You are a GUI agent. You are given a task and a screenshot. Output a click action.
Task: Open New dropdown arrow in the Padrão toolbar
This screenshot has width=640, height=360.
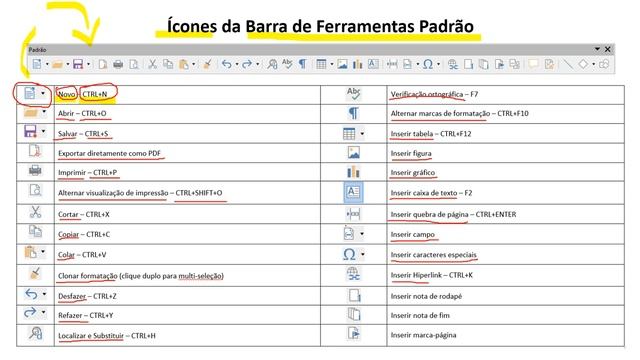coord(47,64)
